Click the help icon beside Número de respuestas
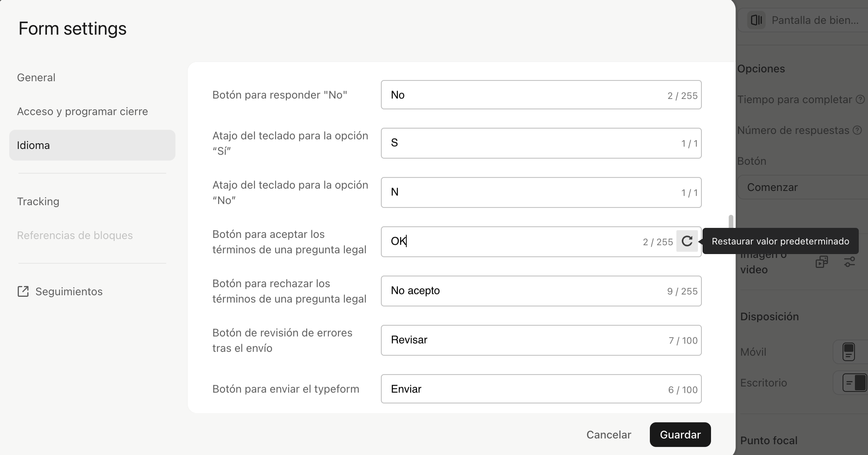868x455 pixels. point(857,130)
